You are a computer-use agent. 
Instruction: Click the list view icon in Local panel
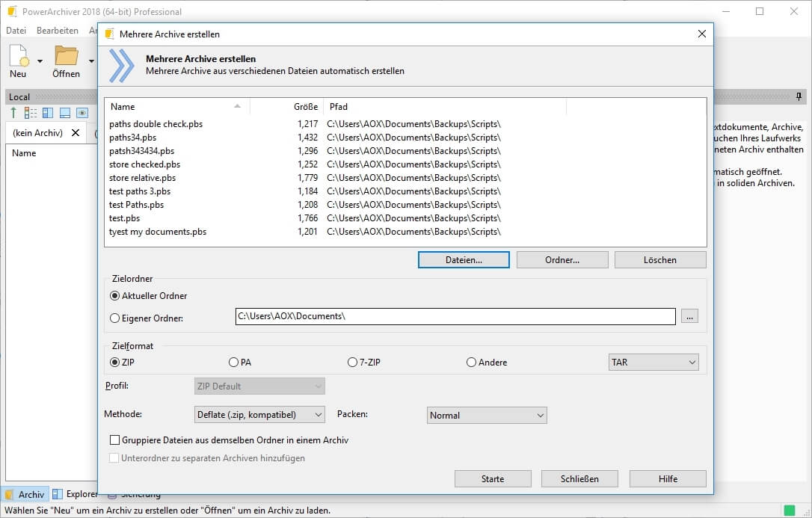click(31, 113)
